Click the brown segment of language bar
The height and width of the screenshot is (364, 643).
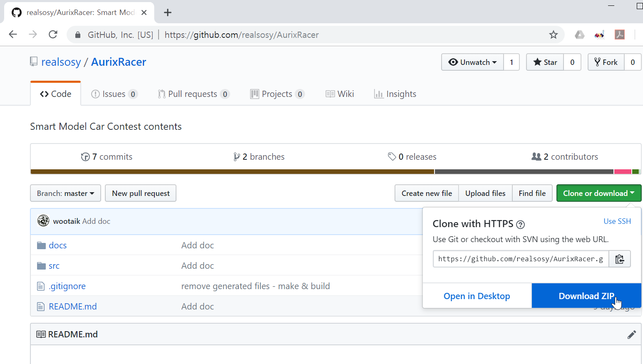coord(232,171)
